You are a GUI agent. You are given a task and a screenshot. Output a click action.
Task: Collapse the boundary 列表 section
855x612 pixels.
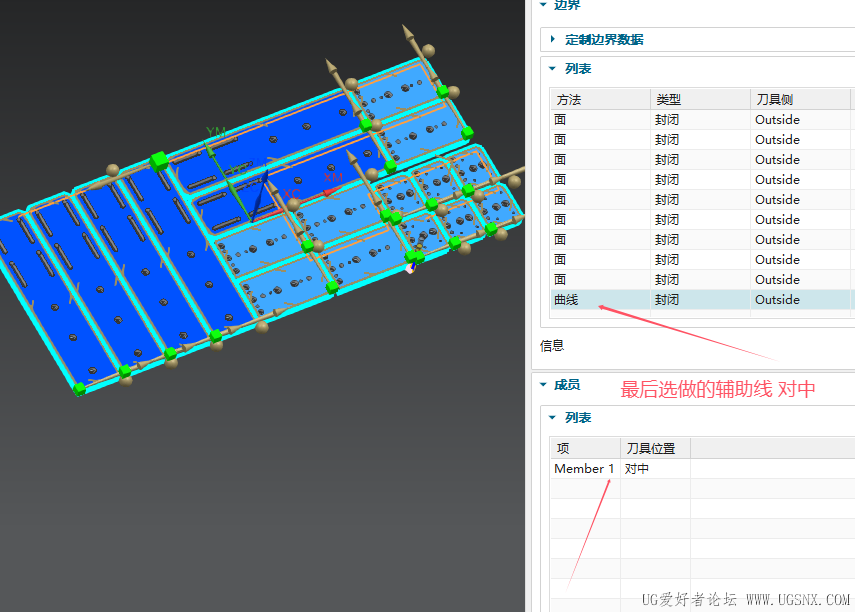[x=552, y=69]
